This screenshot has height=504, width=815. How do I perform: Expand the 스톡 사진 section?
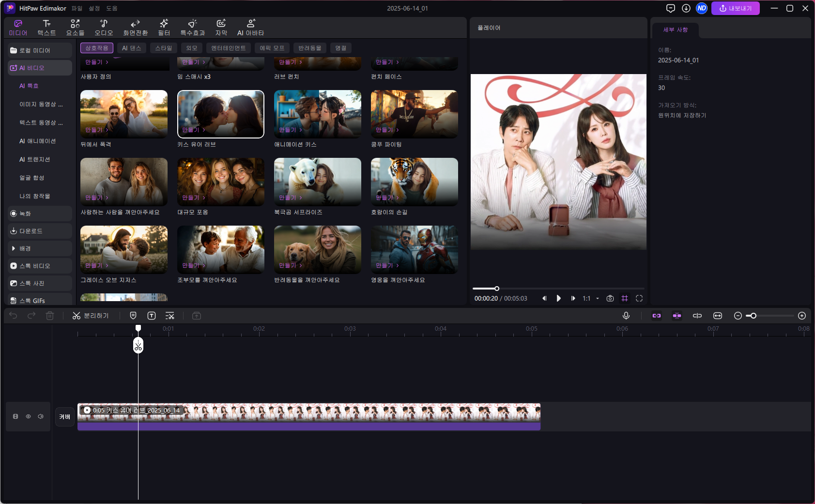pyautogui.click(x=40, y=283)
